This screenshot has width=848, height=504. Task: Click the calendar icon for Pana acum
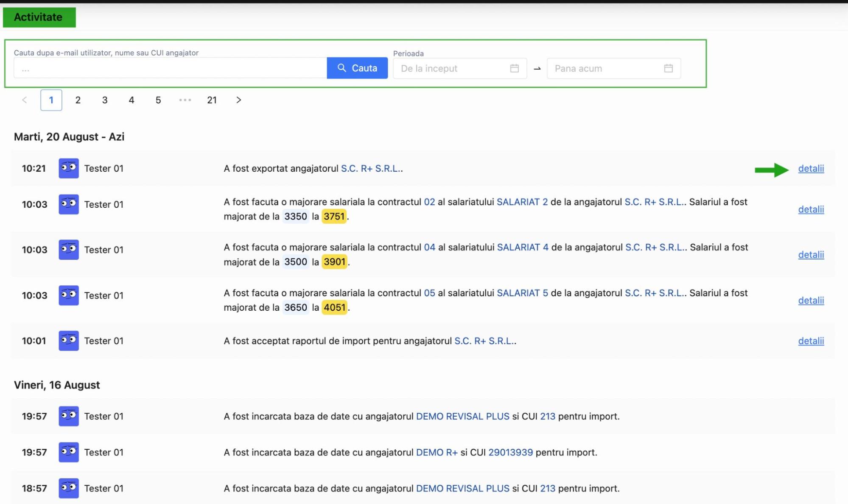668,68
